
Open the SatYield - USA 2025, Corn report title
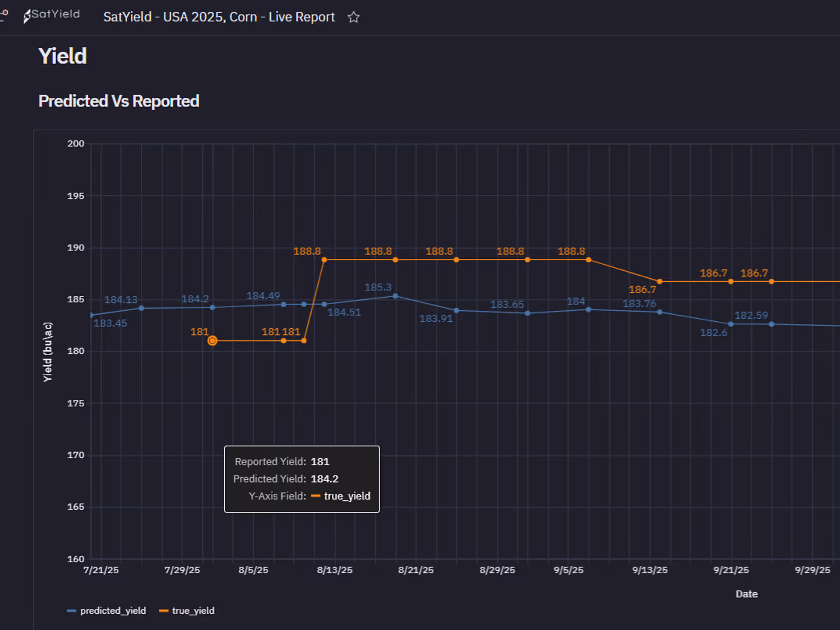pyautogui.click(x=219, y=17)
